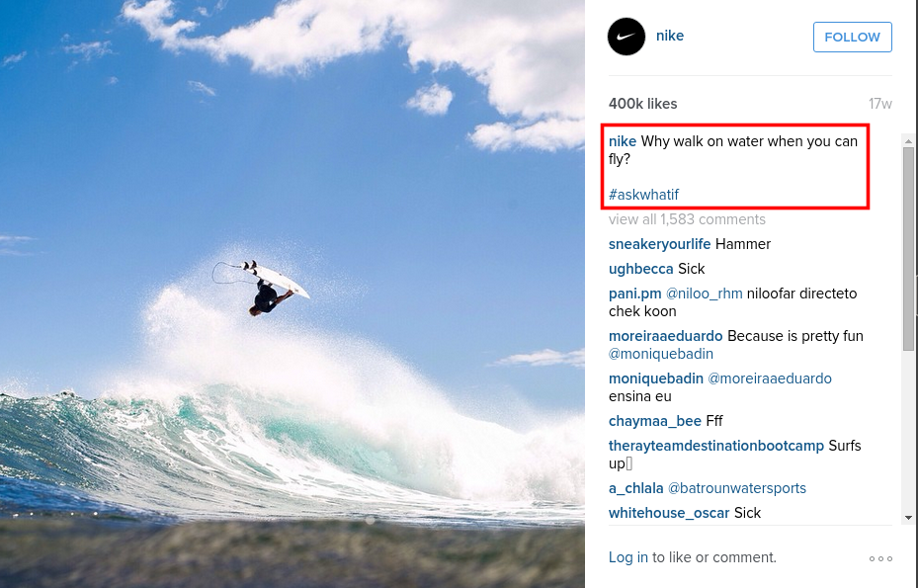Open moreiraaeduardo's profile from comment
Screen dimensions: 918x588
coord(666,336)
